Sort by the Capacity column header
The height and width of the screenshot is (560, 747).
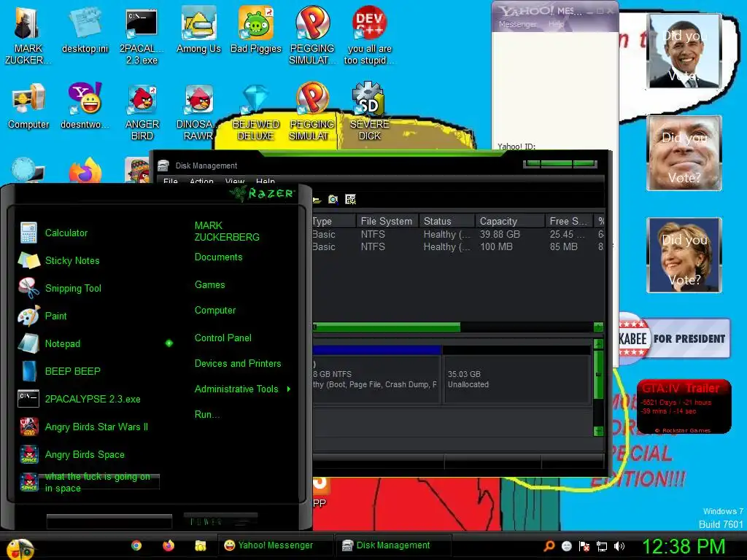click(x=510, y=221)
